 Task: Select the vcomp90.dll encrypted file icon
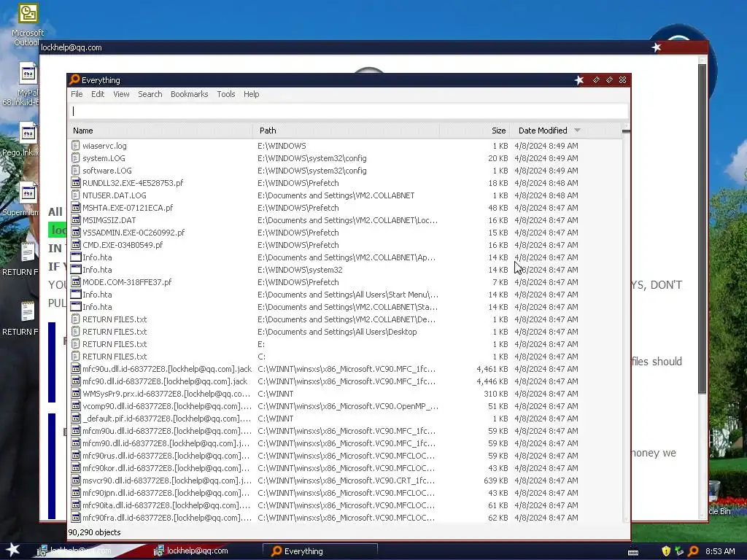click(75, 405)
